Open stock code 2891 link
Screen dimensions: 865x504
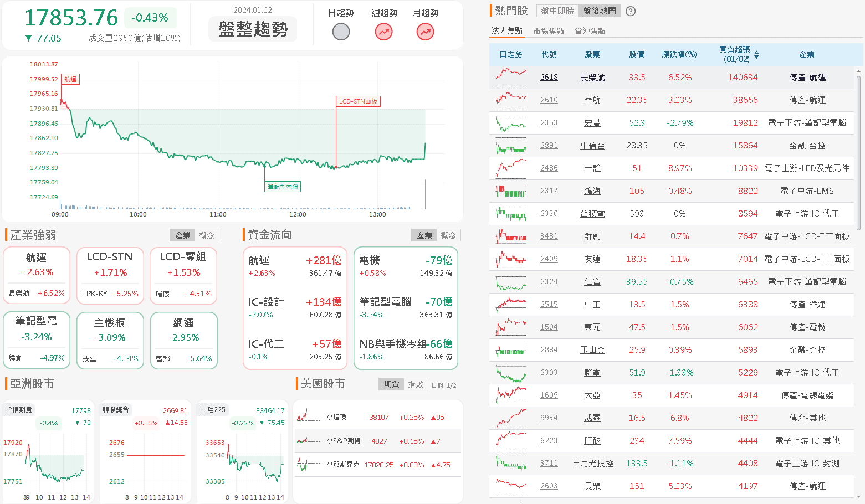point(549,146)
